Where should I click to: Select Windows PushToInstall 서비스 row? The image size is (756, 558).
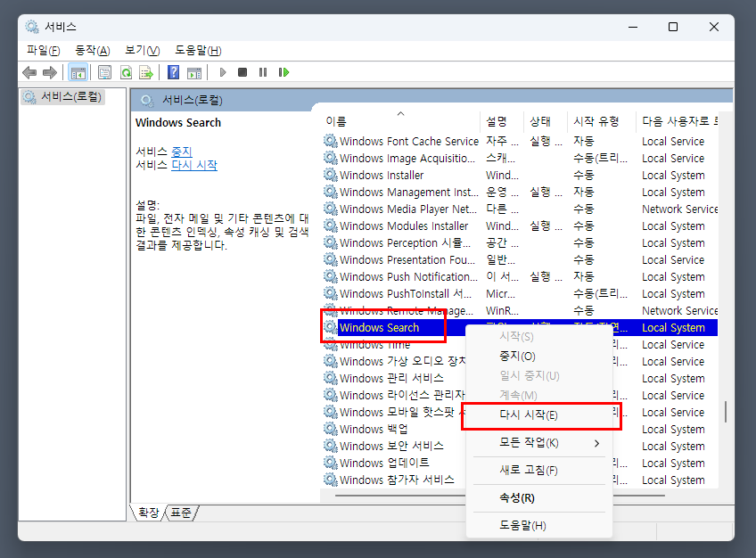coord(521,293)
